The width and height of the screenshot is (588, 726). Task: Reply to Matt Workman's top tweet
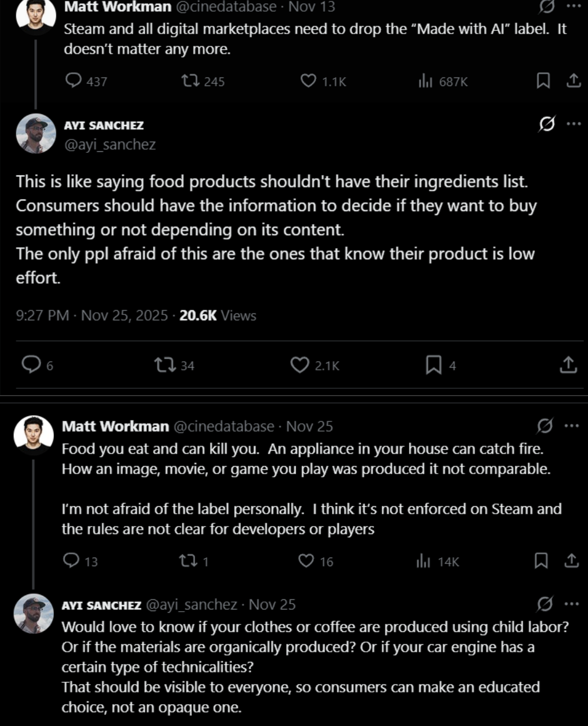(73, 81)
